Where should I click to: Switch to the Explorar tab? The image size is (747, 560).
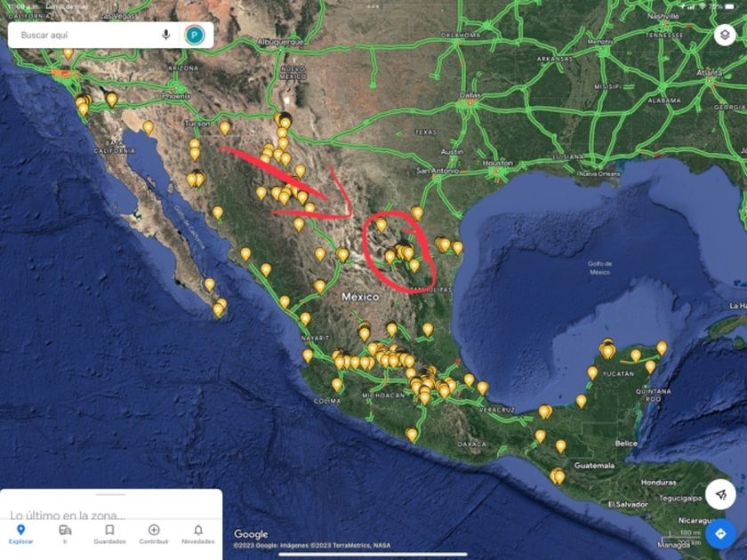[x=21, y=534]
